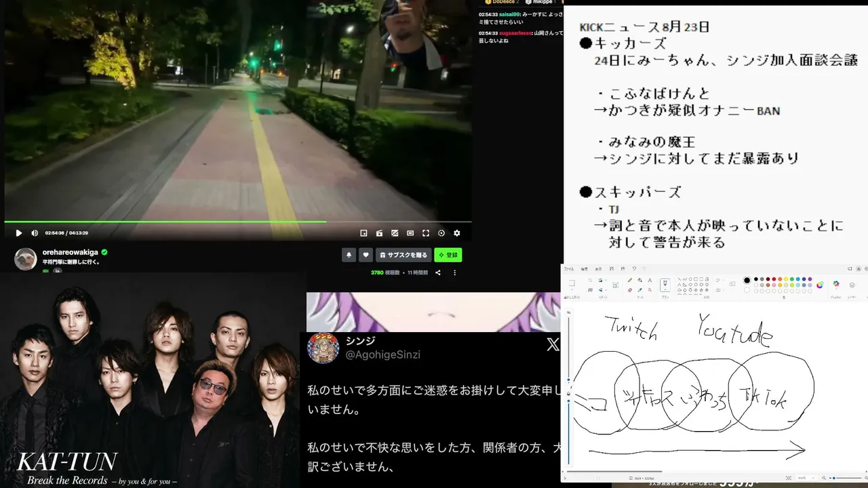Click Paint horizontal scrollbar
The image size is (868, 488).
click(x=614, y=471)
